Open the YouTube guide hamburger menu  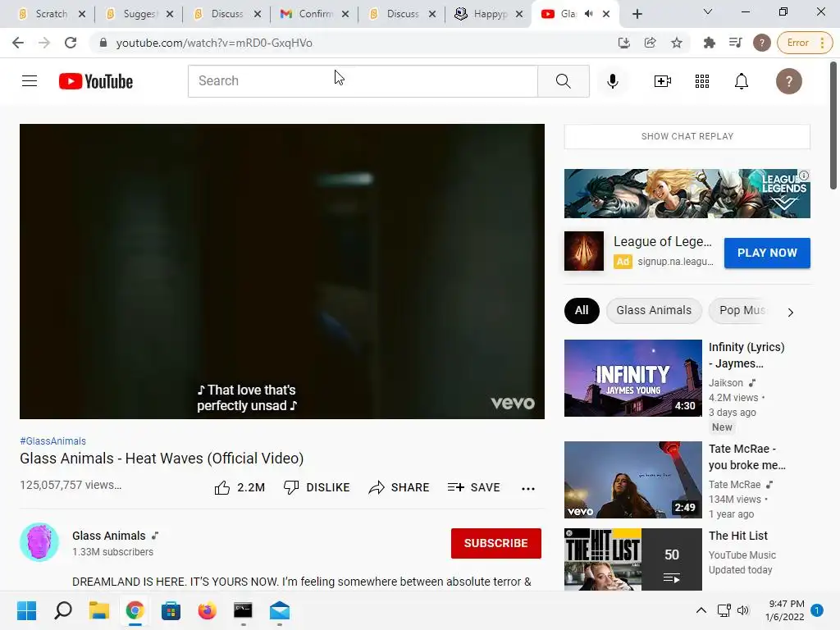point(30,81)
